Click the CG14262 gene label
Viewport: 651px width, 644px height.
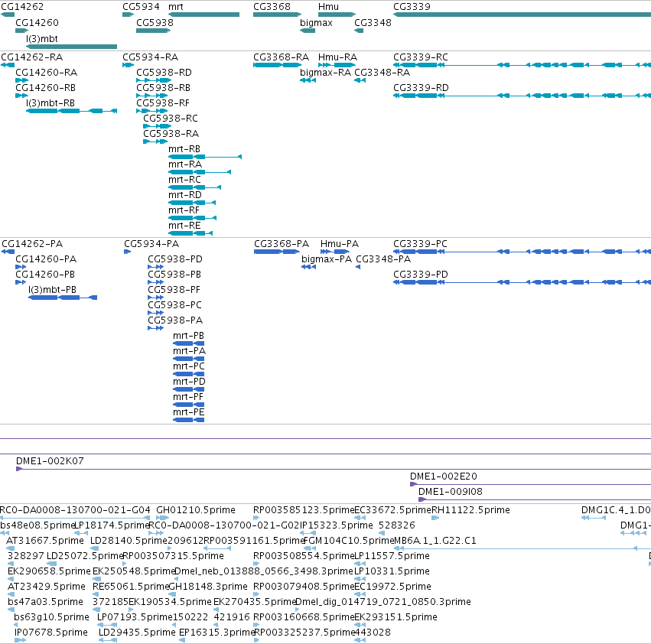(x=22, y=7)
